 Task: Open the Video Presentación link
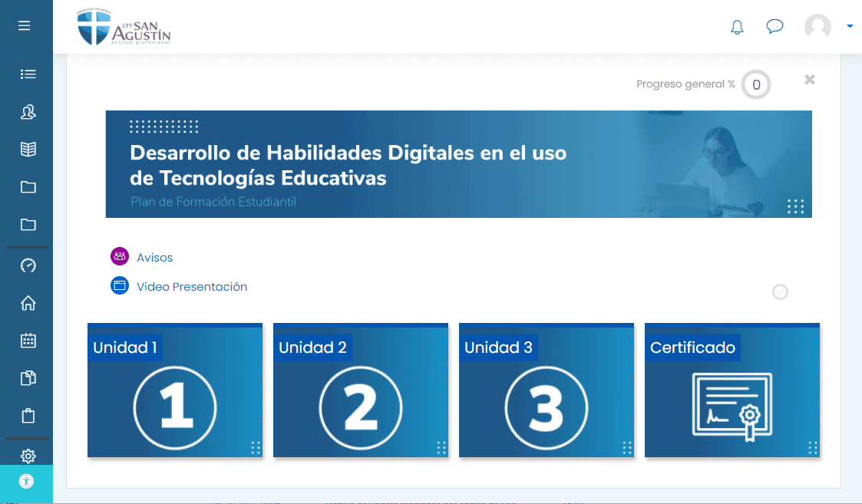192,287
